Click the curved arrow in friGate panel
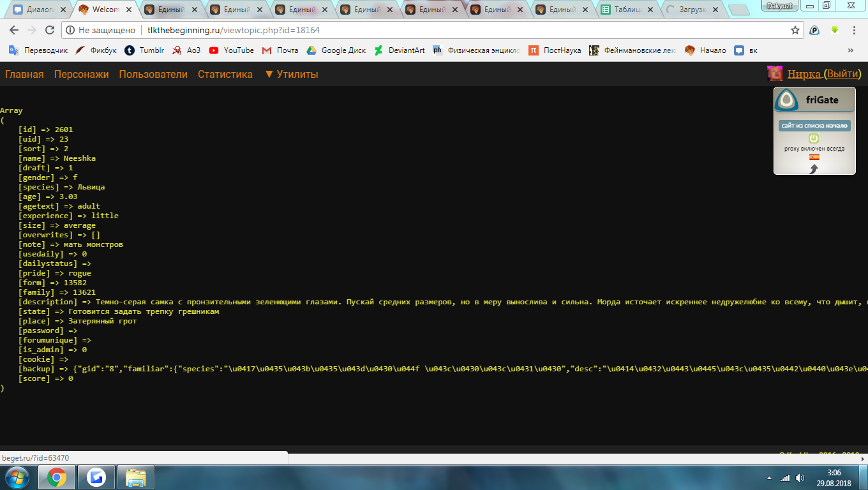 pyautogui.click(x=814, y=169)
